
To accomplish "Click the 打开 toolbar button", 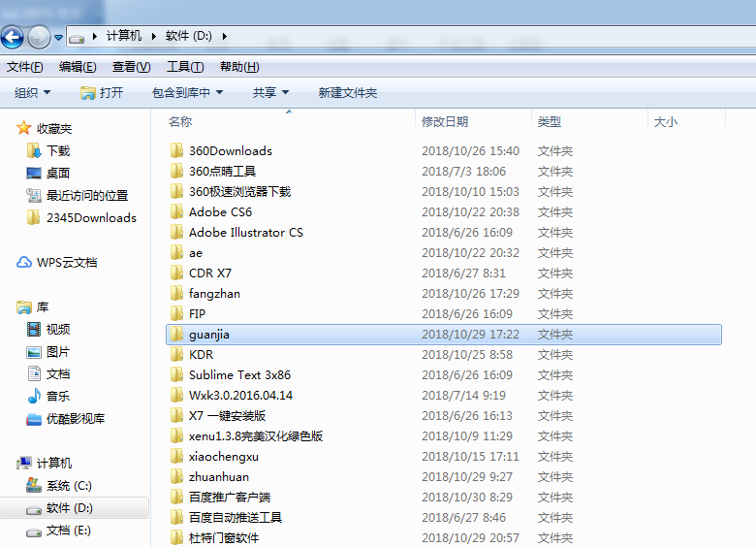I will pyautogui.click(x=102, y=92).
